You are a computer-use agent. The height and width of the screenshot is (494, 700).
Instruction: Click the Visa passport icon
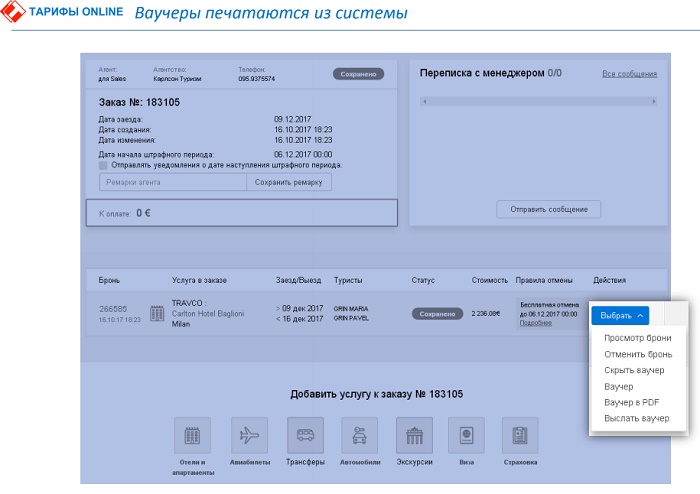coord(466,436)
